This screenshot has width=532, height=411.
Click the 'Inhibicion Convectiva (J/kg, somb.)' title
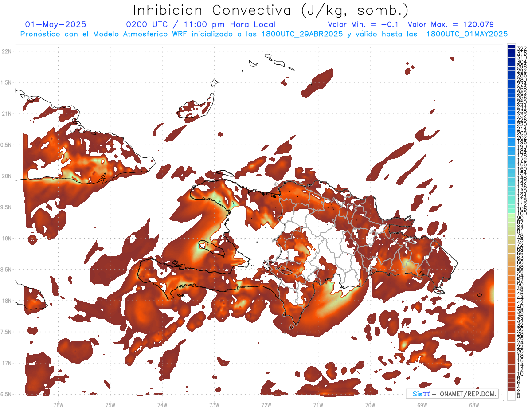pos(271,10)
